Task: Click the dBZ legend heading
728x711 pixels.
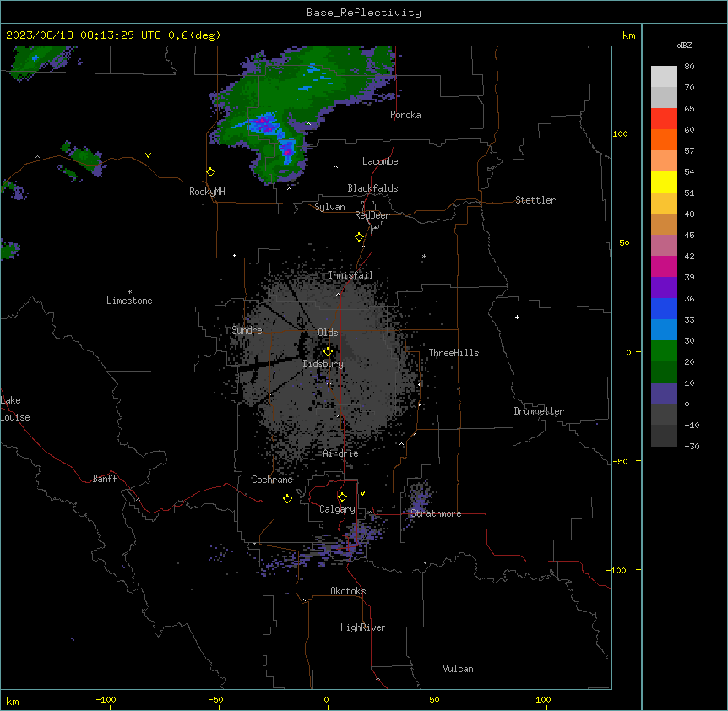Action: pyautogui.click(x=684, y=45)
